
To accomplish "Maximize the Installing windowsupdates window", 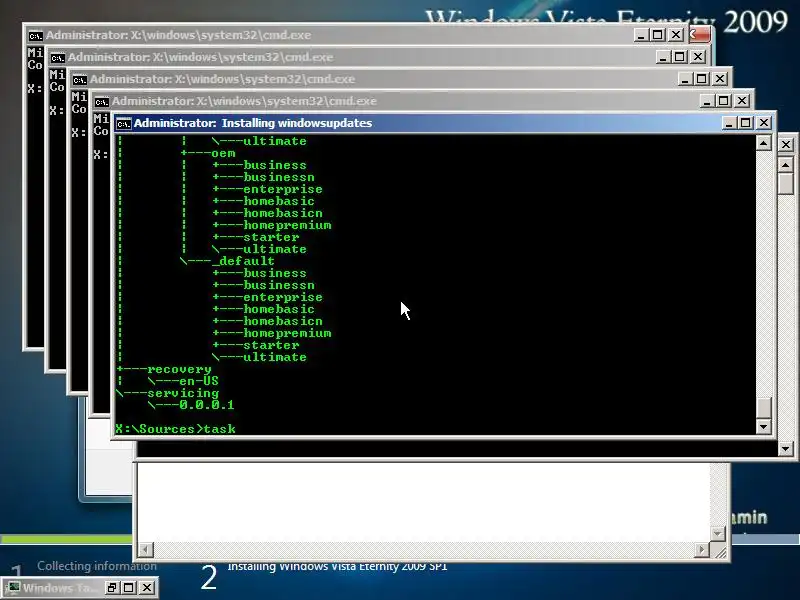I will [746, 123].
